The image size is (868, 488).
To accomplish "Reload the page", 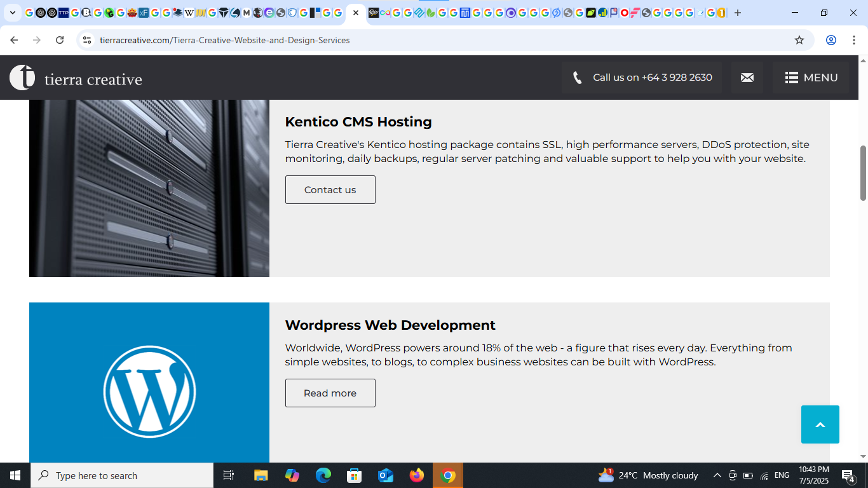I will tap(60, 40).
